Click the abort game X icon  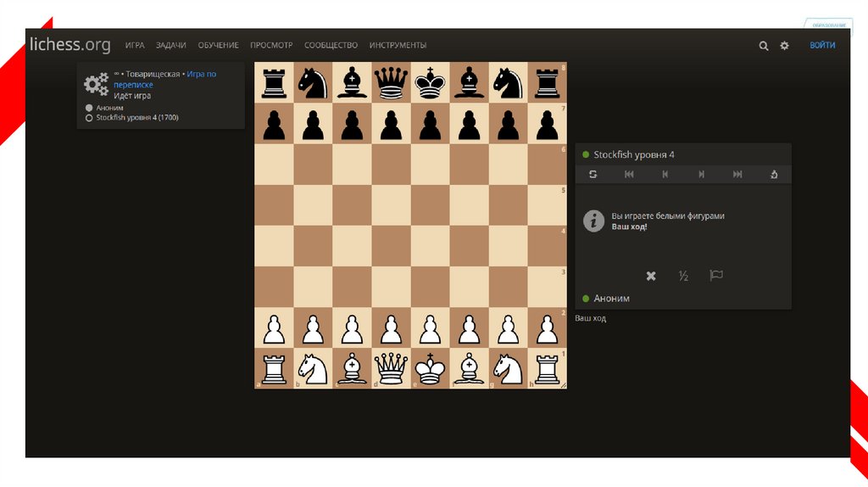tap(651, 276)
